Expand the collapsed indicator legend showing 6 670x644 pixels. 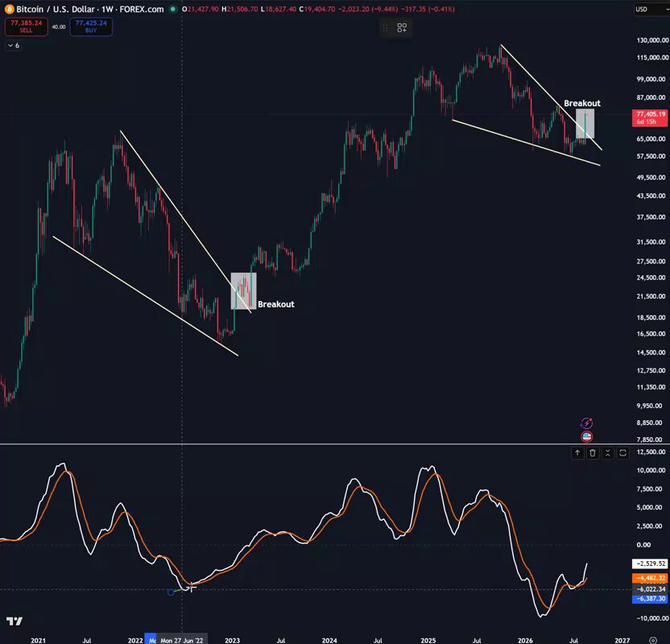[x=13, y=46]
